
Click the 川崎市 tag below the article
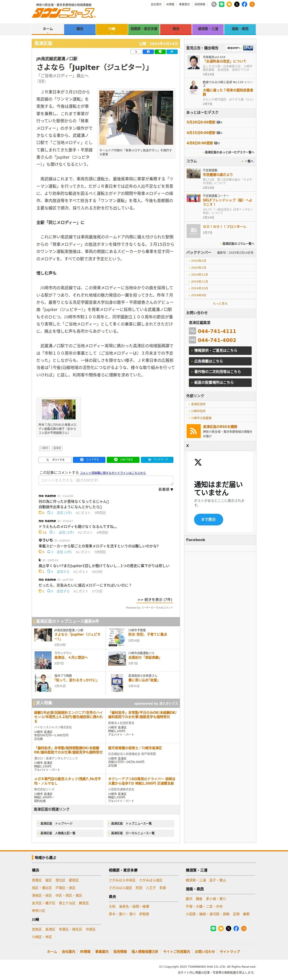44,449
